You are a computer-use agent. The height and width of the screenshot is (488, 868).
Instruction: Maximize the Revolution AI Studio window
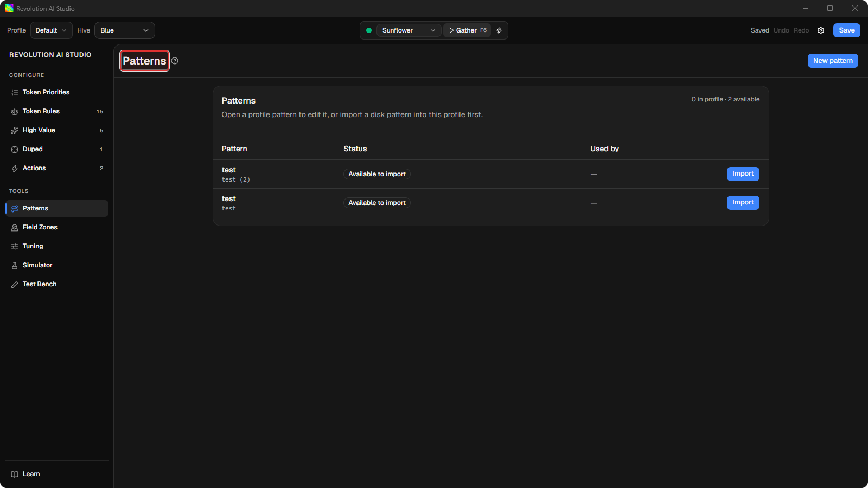coord(830,8)
